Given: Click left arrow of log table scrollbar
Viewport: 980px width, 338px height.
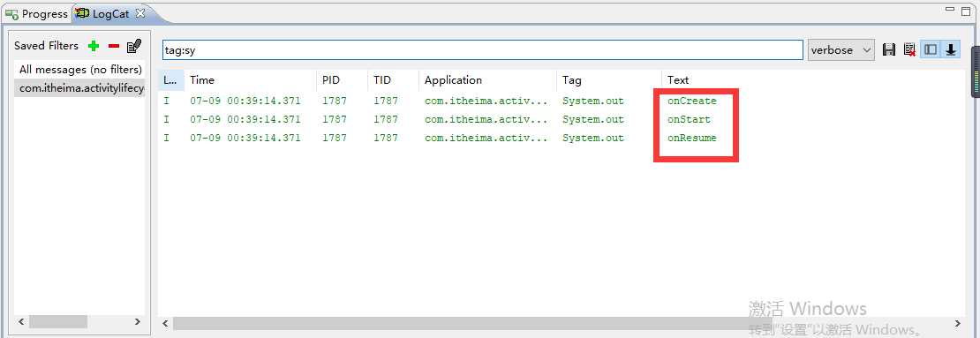Looking at the screenshot, I should tap(166, 324).
